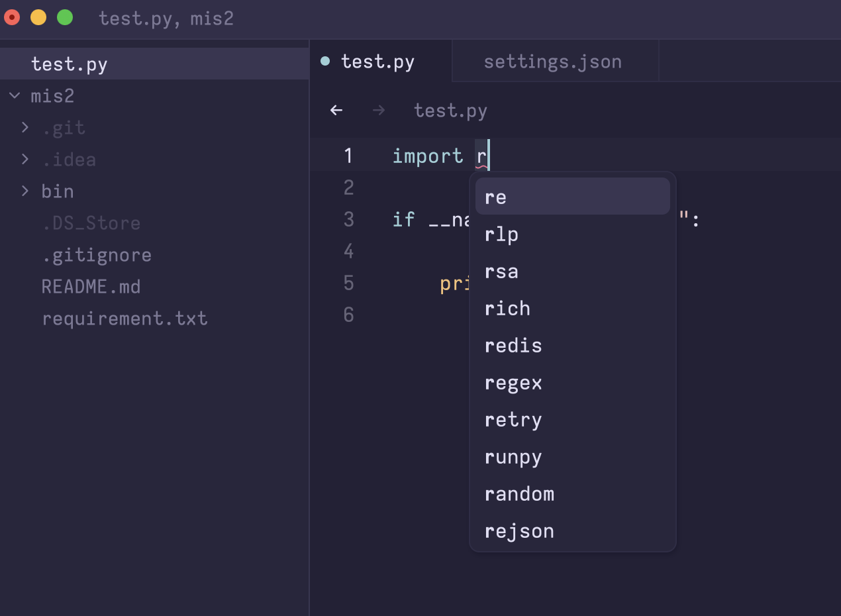This screenshot has width=841, height=616.
Task: Expand the bin folder
Action: coord(25,191)
